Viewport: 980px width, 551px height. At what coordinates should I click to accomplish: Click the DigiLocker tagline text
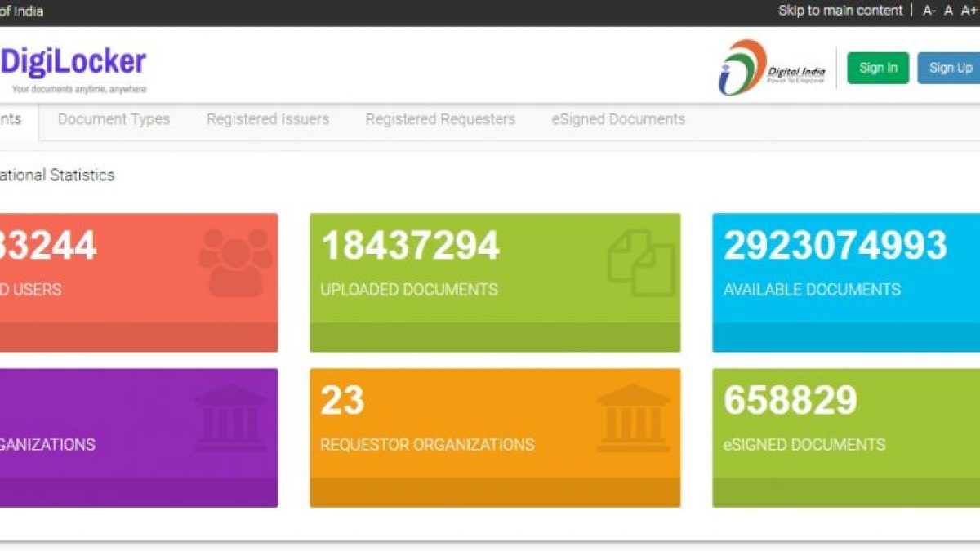tap(79, 89)
